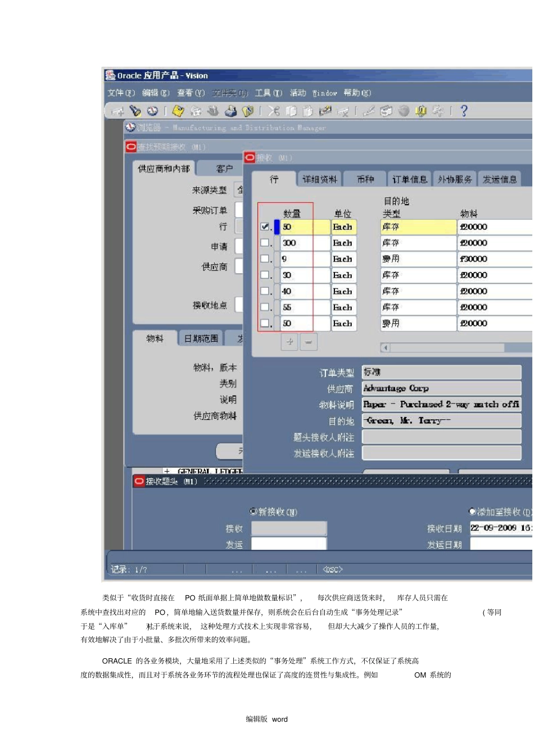The width and height of the screenshot is (534, 756).
Task: Click the Find flashlight toolbar icon
Action: coord(135,111)
